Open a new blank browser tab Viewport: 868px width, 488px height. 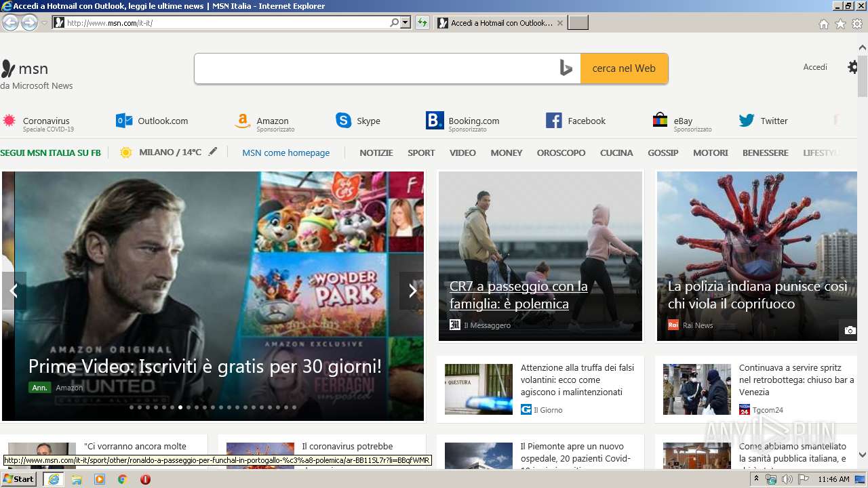click(578, 23)
